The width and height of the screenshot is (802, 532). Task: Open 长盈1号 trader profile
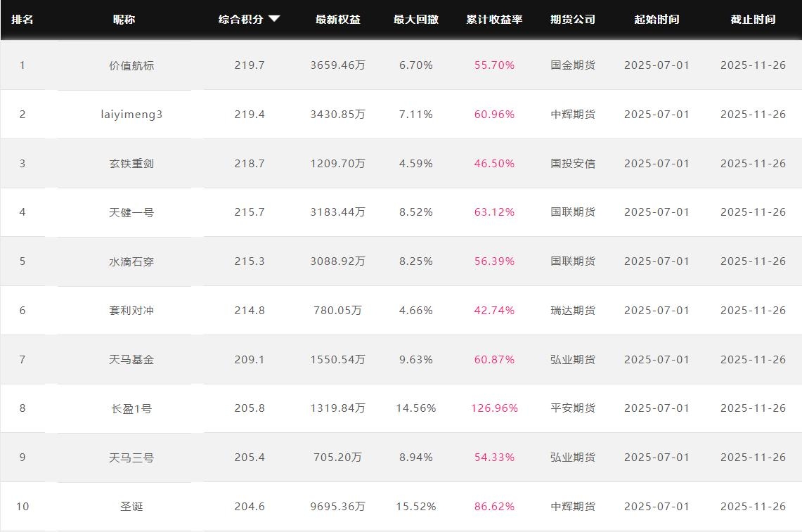coord(131,408)
